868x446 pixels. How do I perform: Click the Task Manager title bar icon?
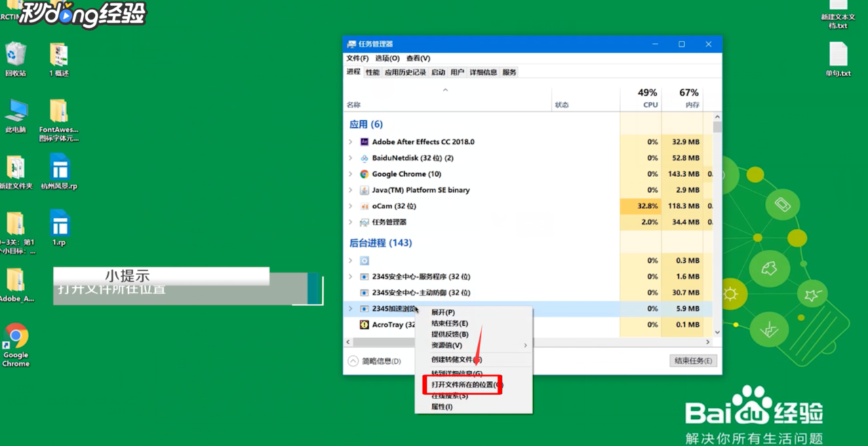(x=353, y=44)
